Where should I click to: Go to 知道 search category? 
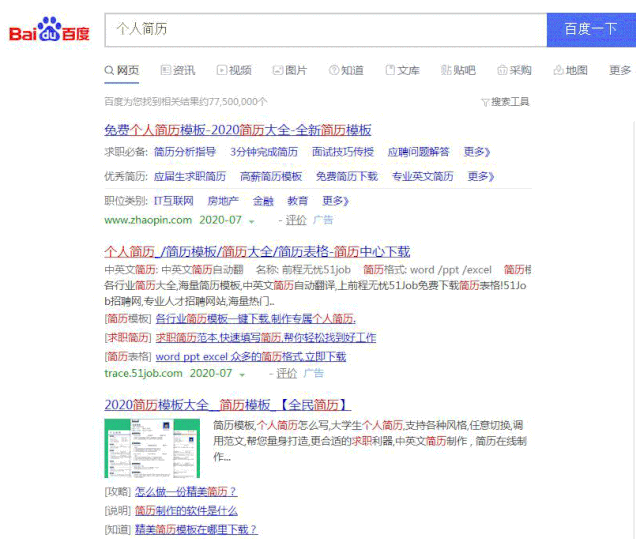coord(346,71)
